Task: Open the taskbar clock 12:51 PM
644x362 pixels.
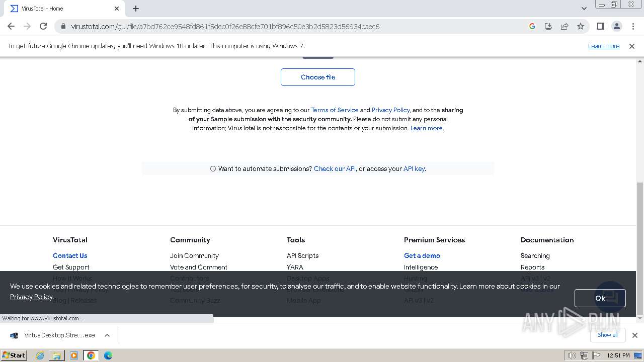Action: (618, 355)
